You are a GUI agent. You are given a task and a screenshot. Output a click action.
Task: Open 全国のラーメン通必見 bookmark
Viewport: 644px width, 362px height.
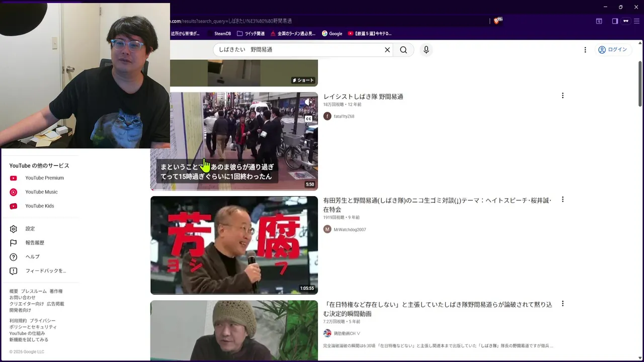point(293,34)
